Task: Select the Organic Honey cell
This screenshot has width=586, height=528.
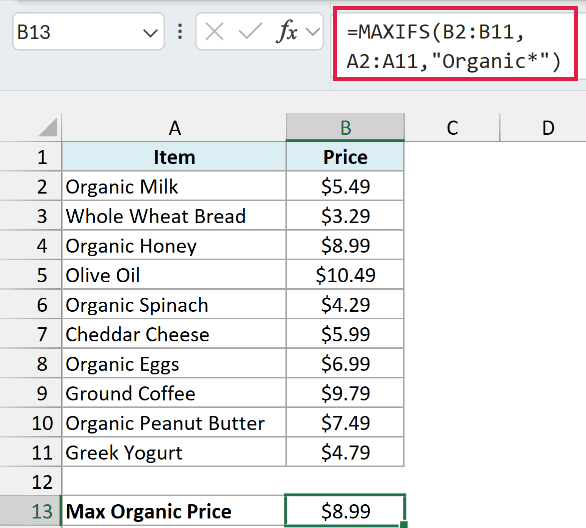Action: pyautogui.click(x=174, y=245)
